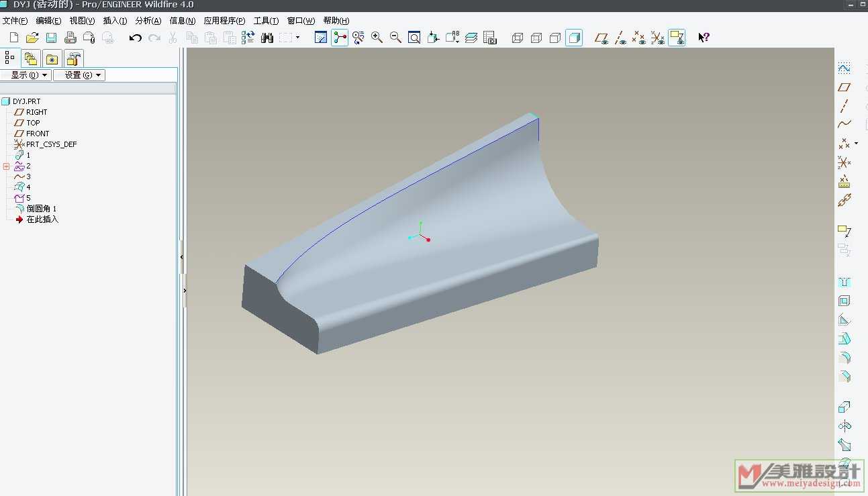This screenshot has width=868, height=496.
Task: Select the Hole tool in right toolbar
Action: coord(845,283)
